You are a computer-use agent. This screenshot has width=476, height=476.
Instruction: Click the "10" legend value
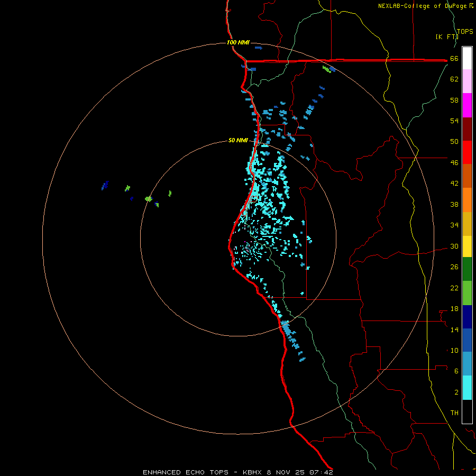tap(454, 351)
